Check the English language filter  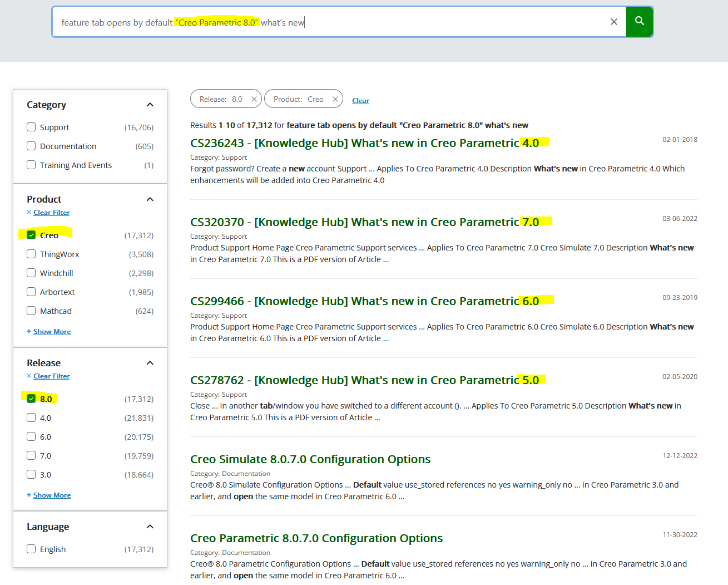31,549
